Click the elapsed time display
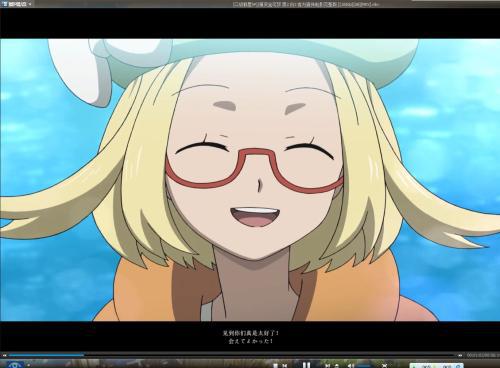The height and width of the screenshot is (368, 500). (x=483, y=356)
